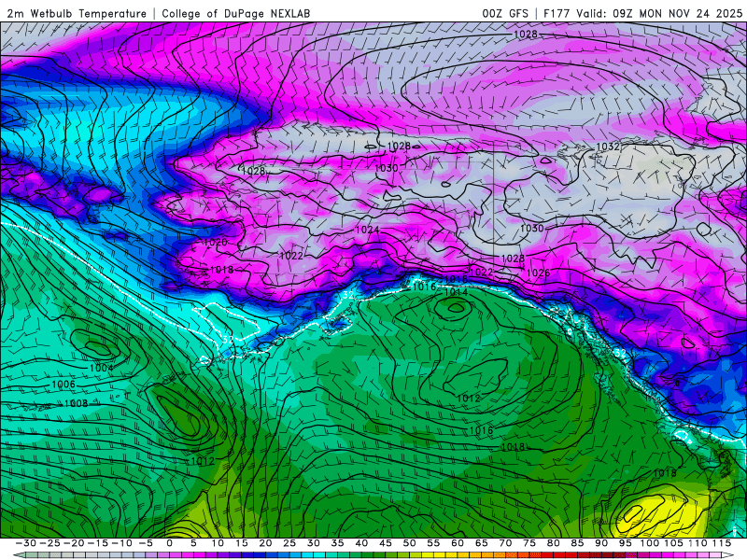
Task: Click the 1020 isobar label
Action: [216, 242]
